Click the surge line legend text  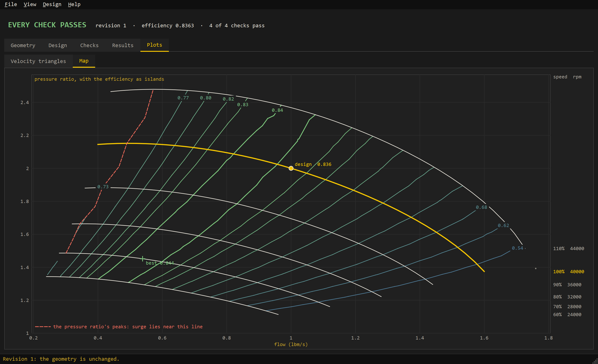coord(128,327)
